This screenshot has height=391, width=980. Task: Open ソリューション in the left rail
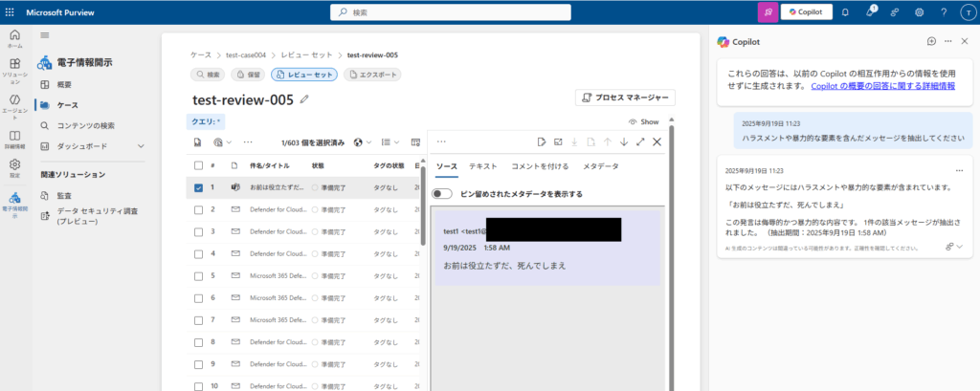click(x=14, y=68)
